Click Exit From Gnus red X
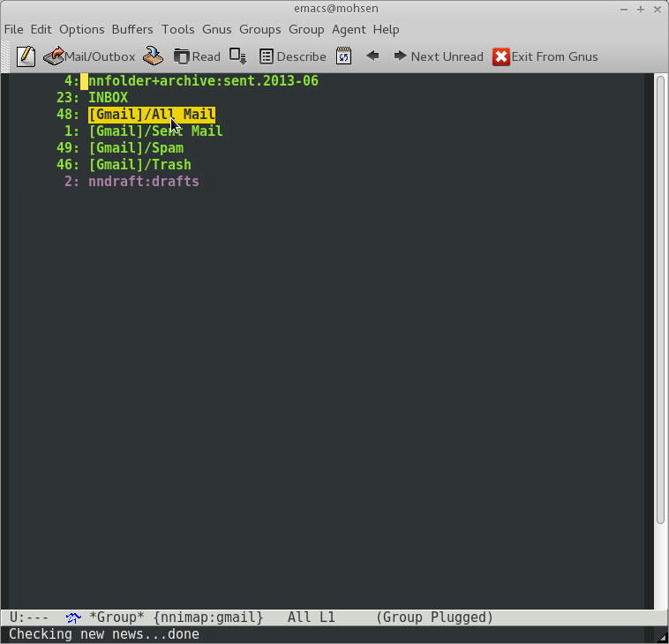The image size is (669, 644). click(x=545, y=56)
